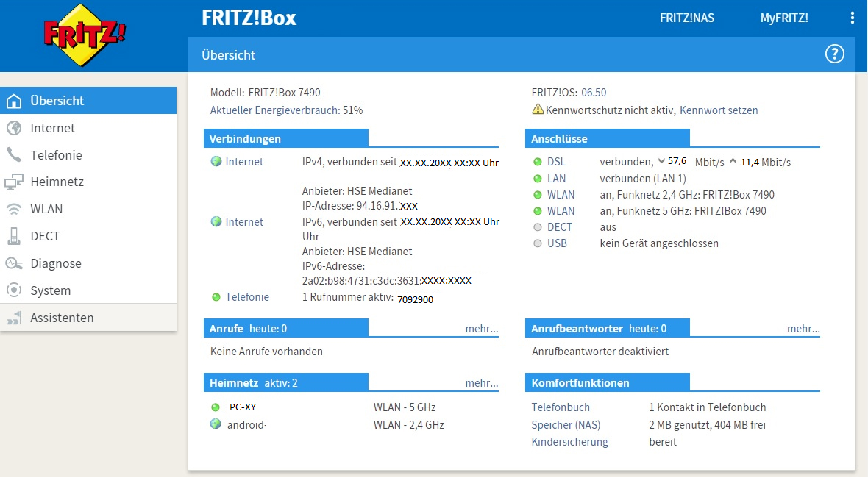Click the Internet globe icon in sidebar
Viewport: 868px width, 478px height.
(14, 128)
